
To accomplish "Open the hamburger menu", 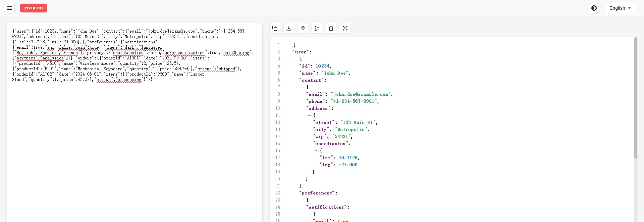I will tap(9, 8).
